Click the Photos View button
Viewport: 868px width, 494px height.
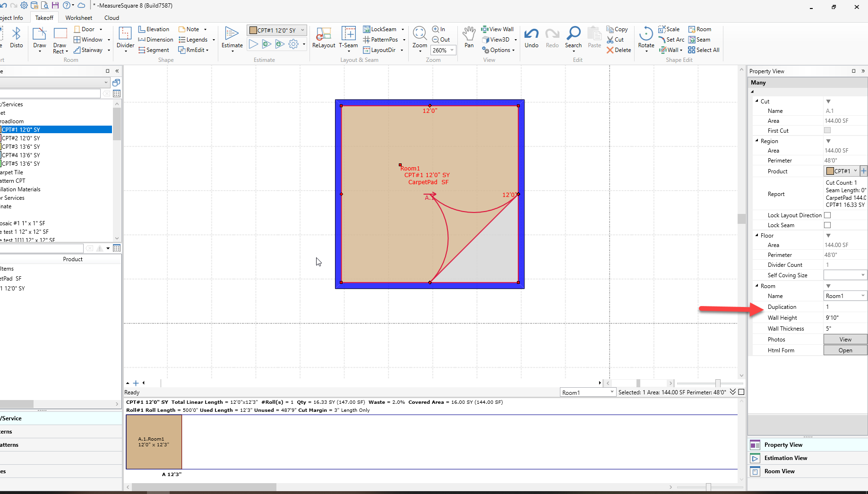point(845,340)
